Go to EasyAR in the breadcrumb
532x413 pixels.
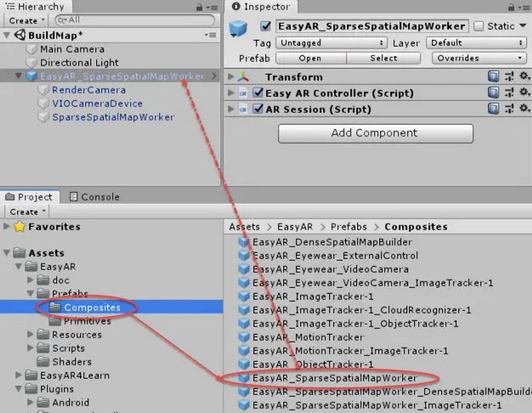click(x=295, y=227)
